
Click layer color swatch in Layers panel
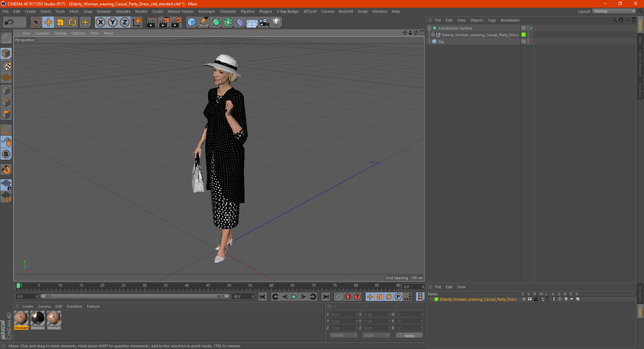(436, 299)
